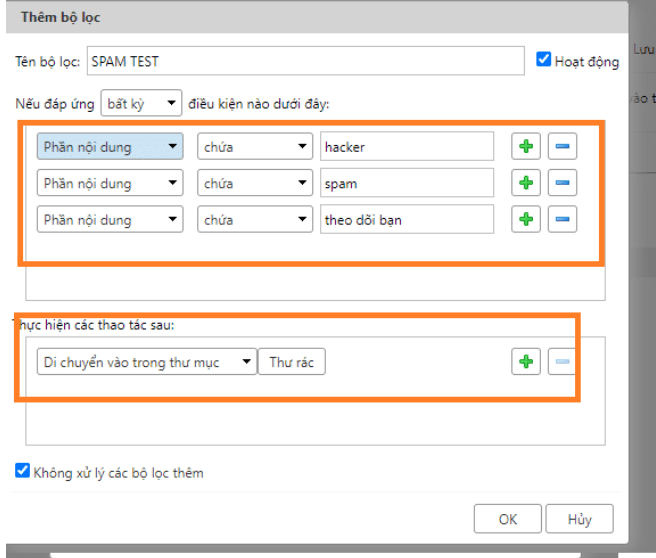The image size is (656, 558).
Task: Open 'chứa' dropdown in hacker row
Action: [x=255, y=146]
